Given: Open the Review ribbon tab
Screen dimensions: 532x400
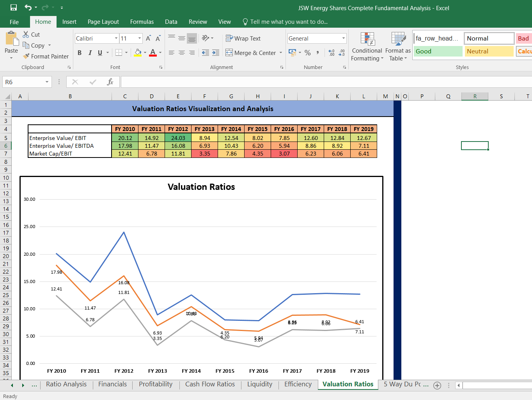Looking at the screenshot, I should point(198,22).
